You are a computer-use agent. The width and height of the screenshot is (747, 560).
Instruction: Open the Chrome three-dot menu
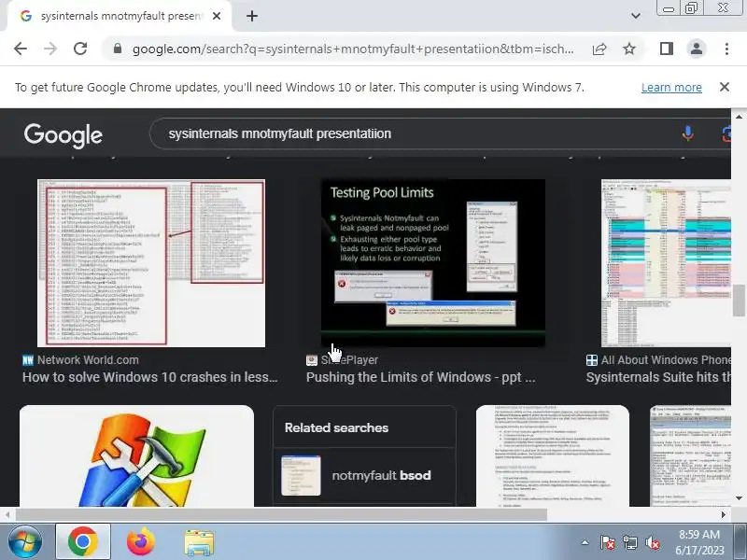click(x=726, y=49)
